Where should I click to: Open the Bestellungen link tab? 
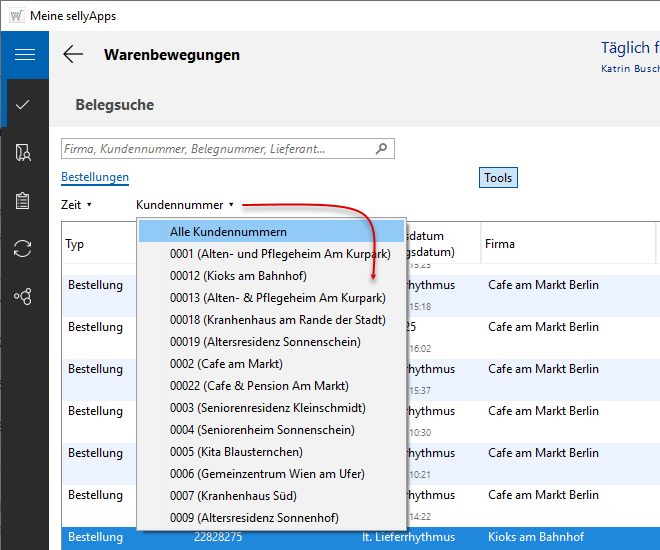95,178
